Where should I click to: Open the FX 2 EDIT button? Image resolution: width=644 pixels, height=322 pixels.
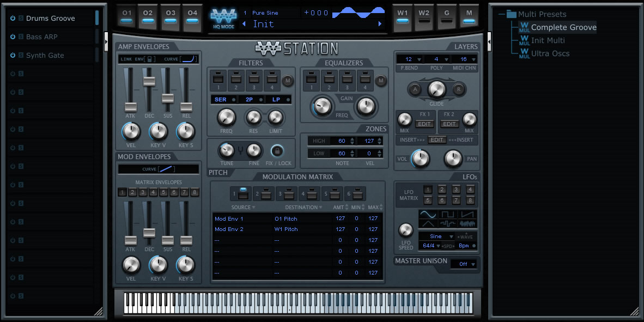449,124
